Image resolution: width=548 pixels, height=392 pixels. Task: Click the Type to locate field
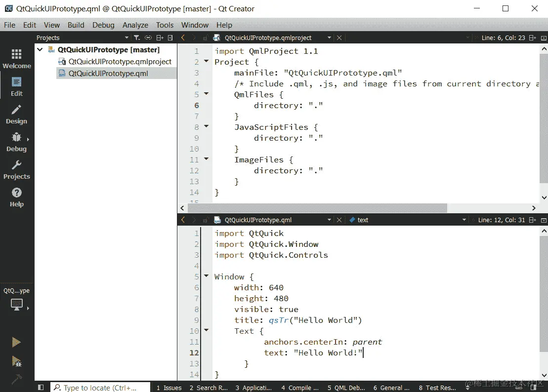tap(101, 388)
